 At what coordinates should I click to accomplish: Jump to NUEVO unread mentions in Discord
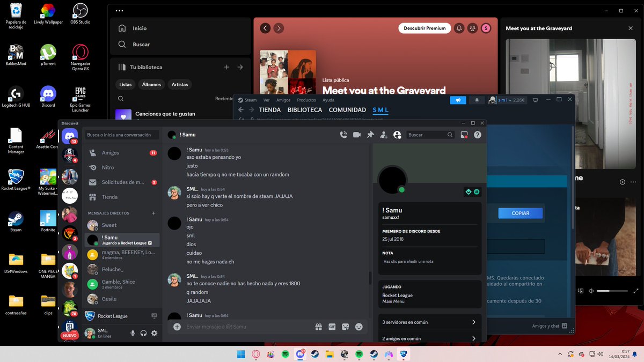(x=70, y=335)
